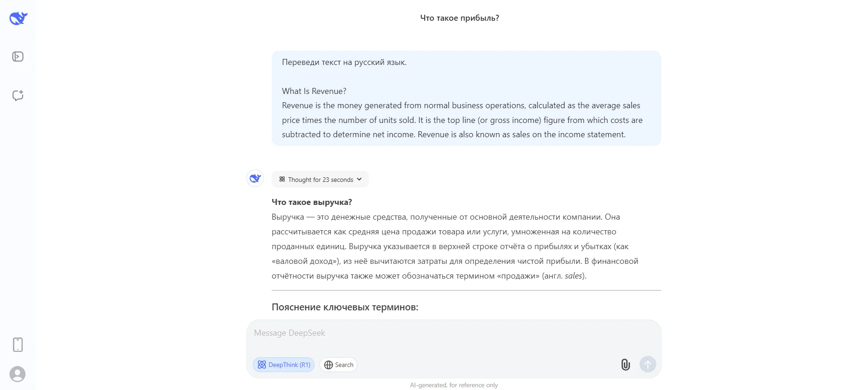
Task: Attach a file with the paperclip icon
Action: [625, 365]
